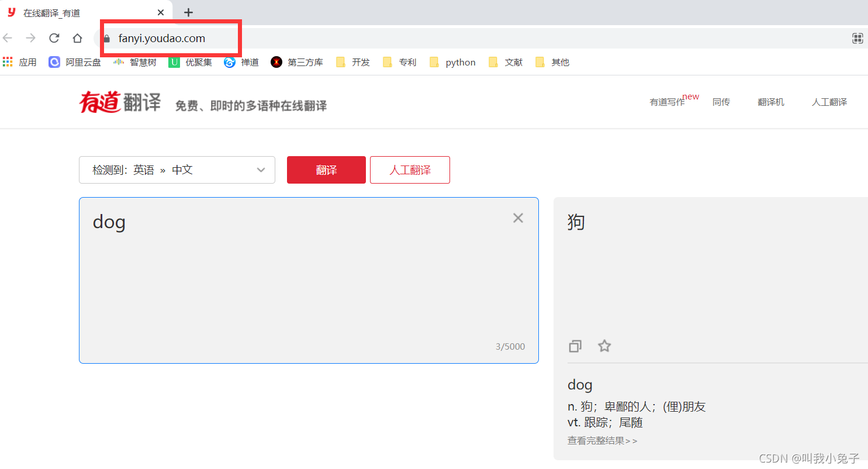This screenshot has width=868, height=469.
Task: Click the slogan 免费、即时的多语种在线翻译
Action: [x=251, y=106]
